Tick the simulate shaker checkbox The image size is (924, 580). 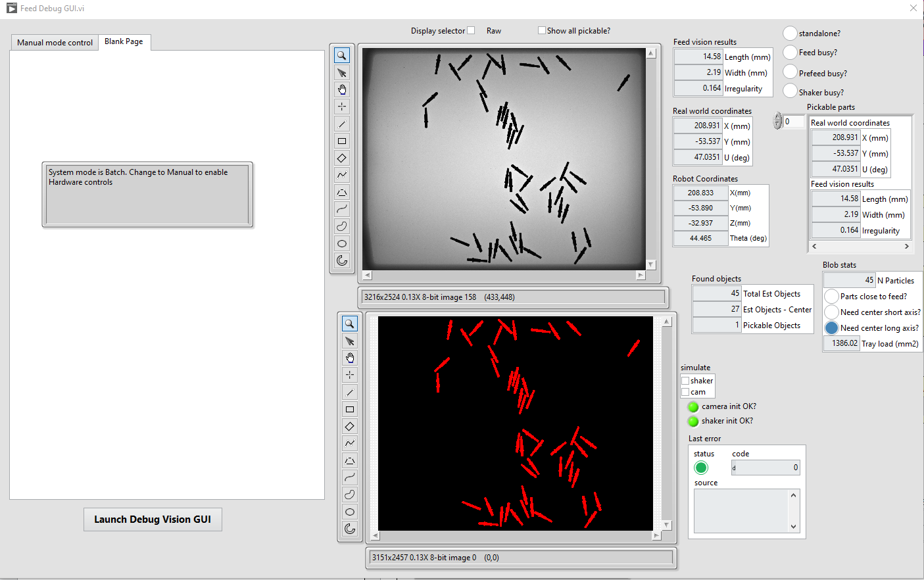(x=685, y=381)
